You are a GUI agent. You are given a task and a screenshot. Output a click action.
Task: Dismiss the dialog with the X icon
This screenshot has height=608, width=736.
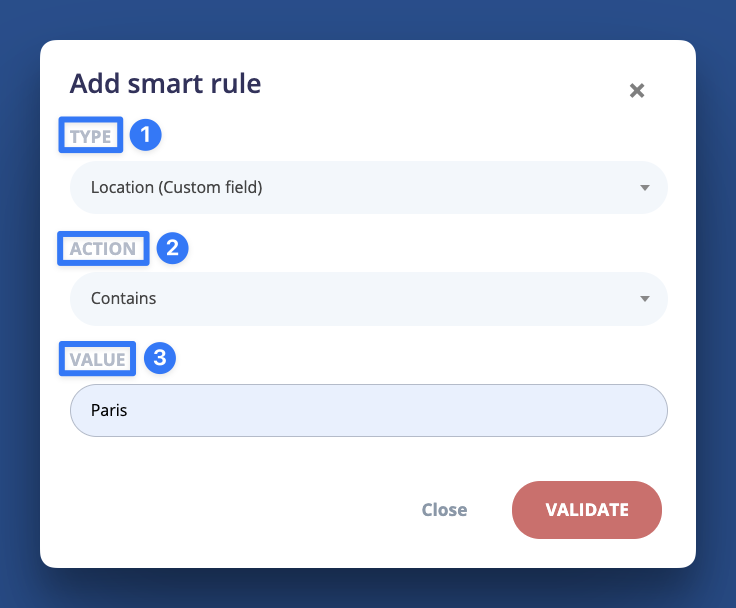pyautogui.click(x=636, y=90)
